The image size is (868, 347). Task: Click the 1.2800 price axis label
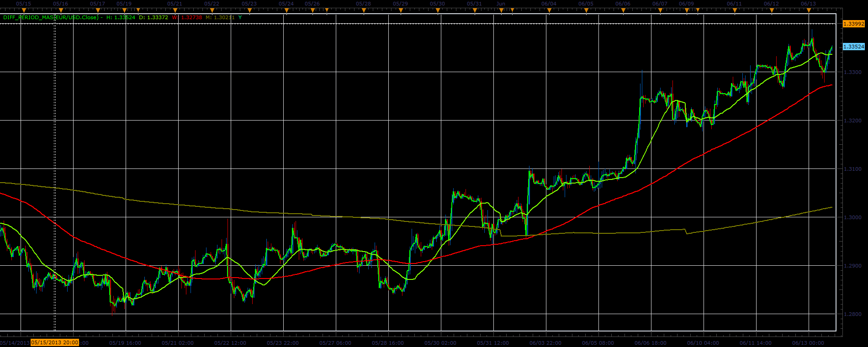click(x=853, y=314)
